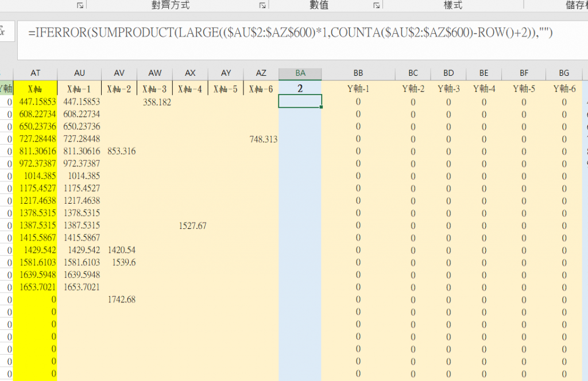The height and width of the screenshot is (381, 588).
Task: Select cell 1378.5315 in column AU
Action: coord(79,213)
